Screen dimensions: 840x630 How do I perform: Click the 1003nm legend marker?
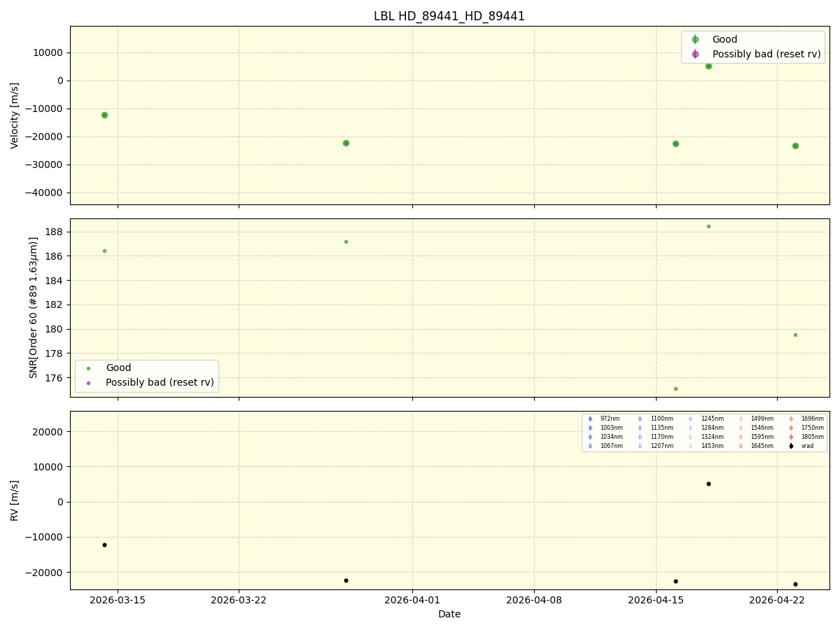point(590,428)
